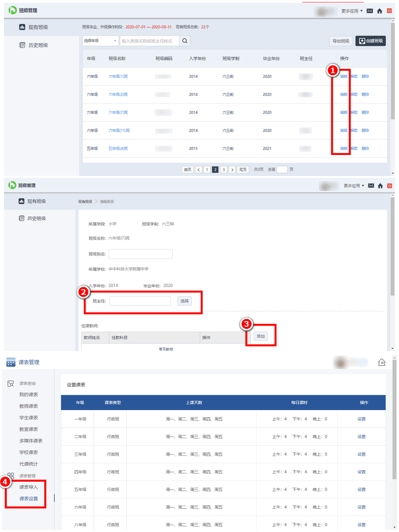Open 课表导入 in the sidebar
399x532 pixels.
pos(29,487)
